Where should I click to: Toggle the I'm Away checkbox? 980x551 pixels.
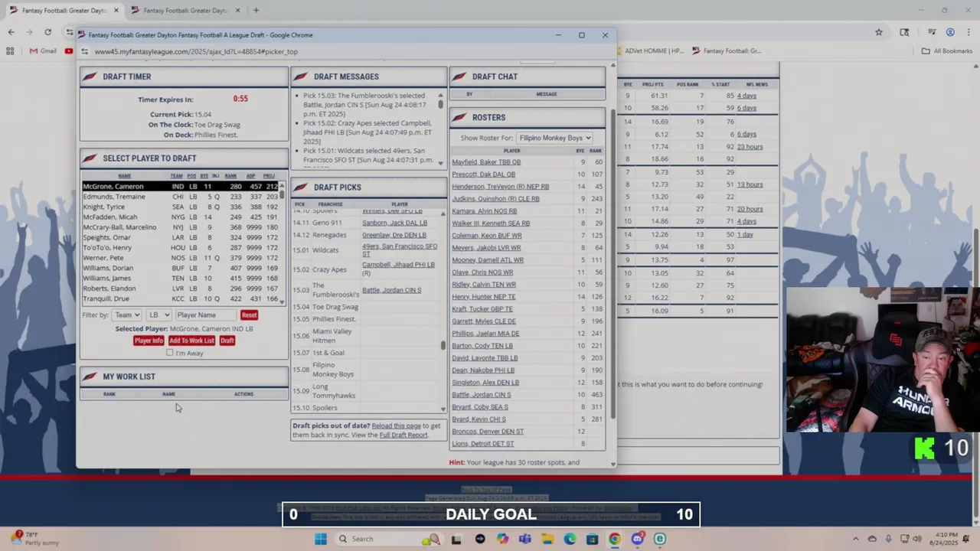(170, 353)
